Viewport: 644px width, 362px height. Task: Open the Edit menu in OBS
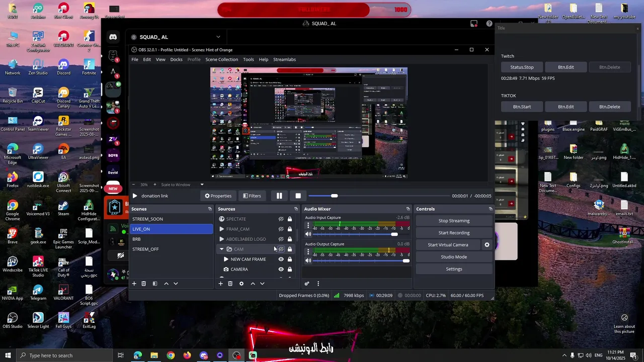147,59
